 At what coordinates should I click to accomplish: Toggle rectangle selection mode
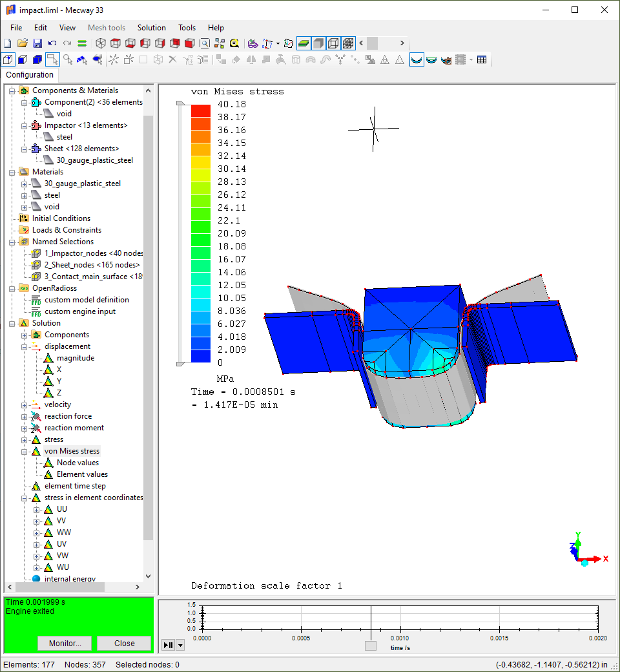click(52, 59)
